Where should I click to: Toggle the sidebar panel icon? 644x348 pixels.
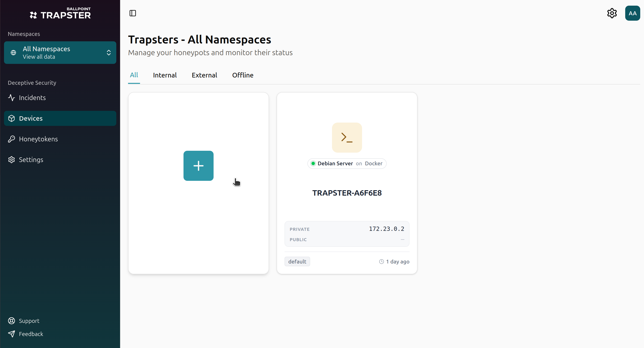pos(133,13)
